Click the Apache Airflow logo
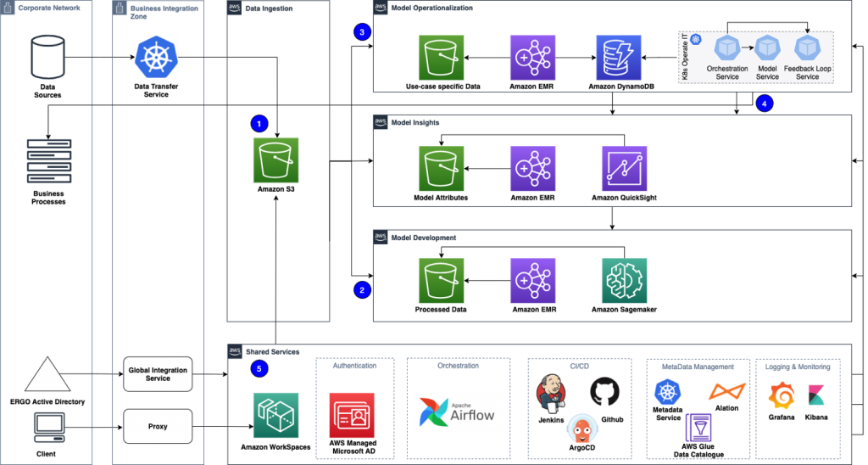The width and height of the screenshot is (868, 465). 458,412
